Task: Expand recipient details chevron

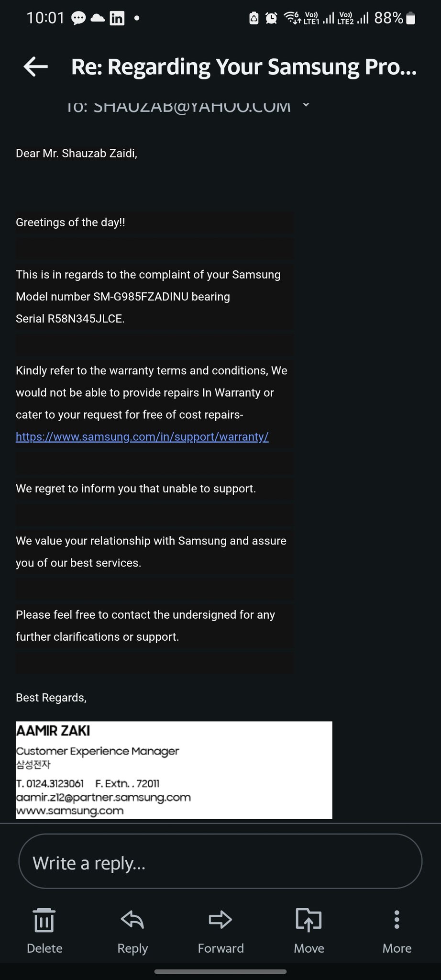Action: pos(306,105)
